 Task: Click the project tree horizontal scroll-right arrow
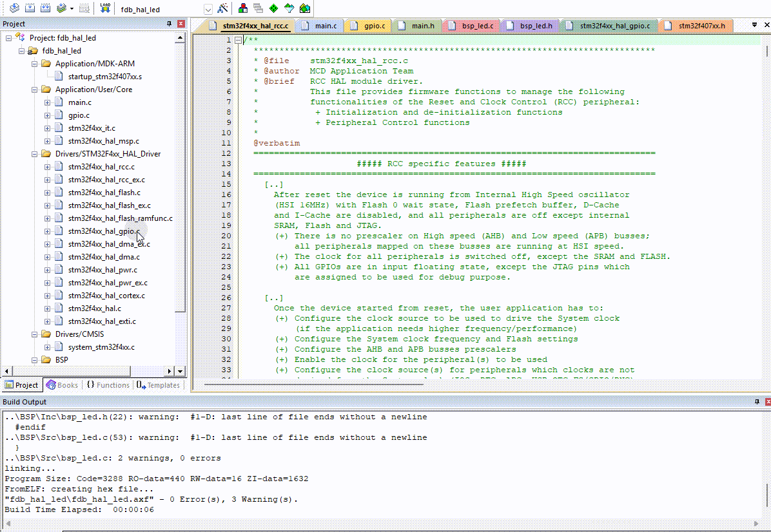click(x=170, y=372)
